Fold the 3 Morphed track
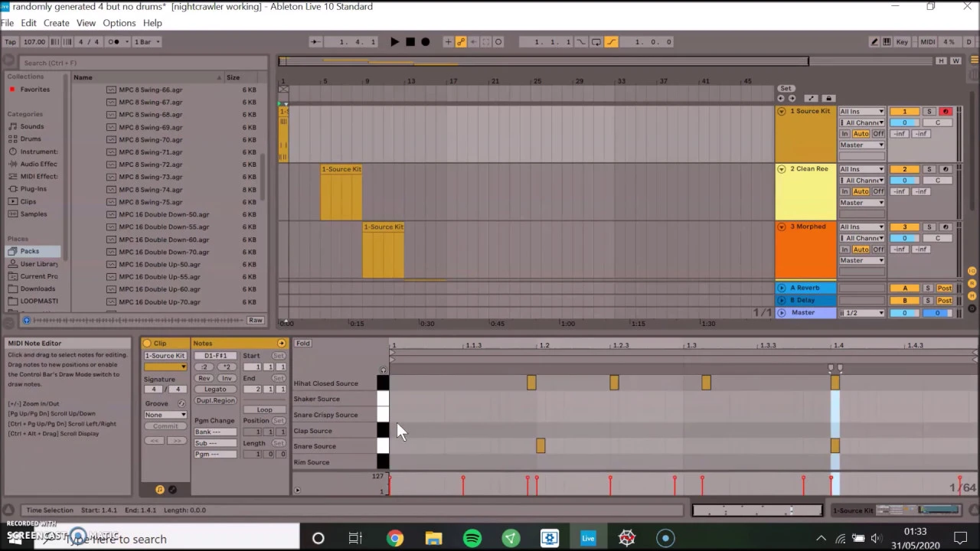Screen dimensions: 980x551 pyautogui.click(x=782, y=227)
